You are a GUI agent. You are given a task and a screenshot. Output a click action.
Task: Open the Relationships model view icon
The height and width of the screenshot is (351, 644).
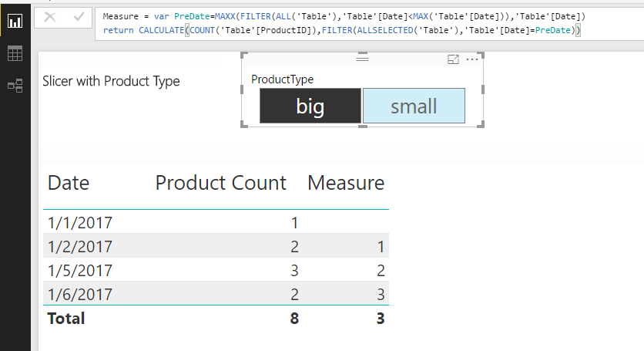pos(15,86)
